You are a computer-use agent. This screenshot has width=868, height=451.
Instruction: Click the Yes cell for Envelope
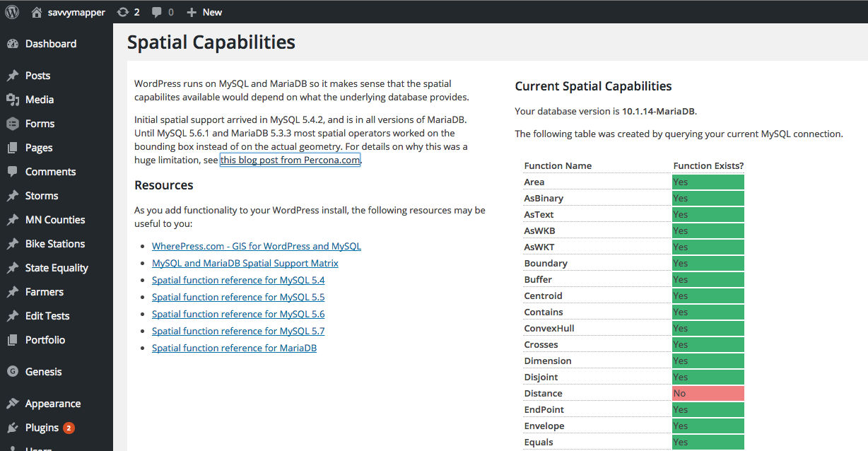pyautogui.click(x=708, y=426)
